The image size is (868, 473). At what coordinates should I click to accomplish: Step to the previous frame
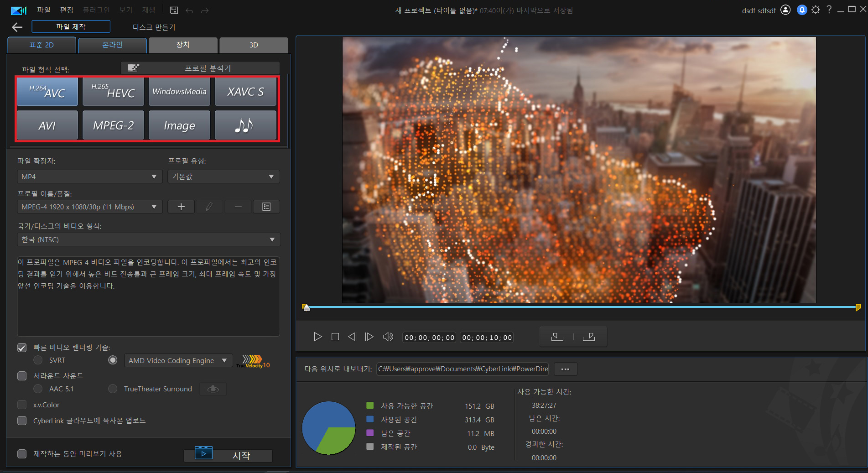[x=352, y=337]
